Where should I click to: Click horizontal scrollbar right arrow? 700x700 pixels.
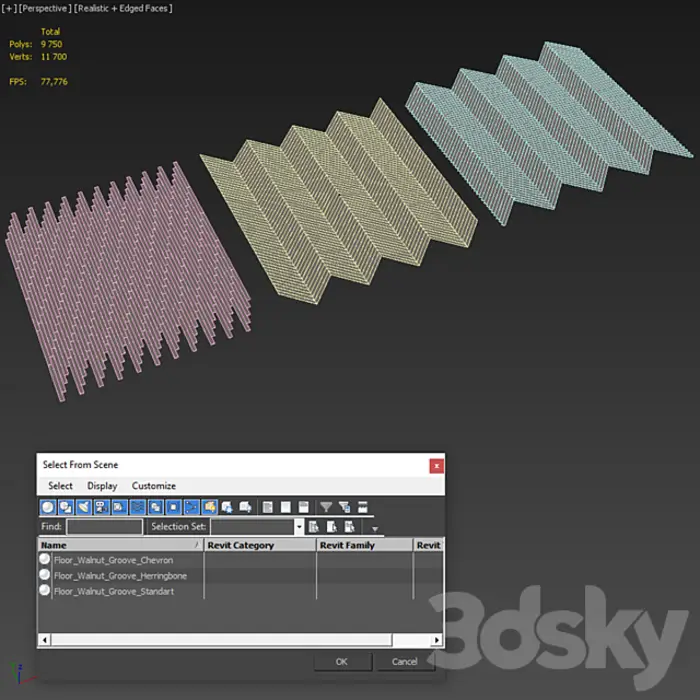437,640
